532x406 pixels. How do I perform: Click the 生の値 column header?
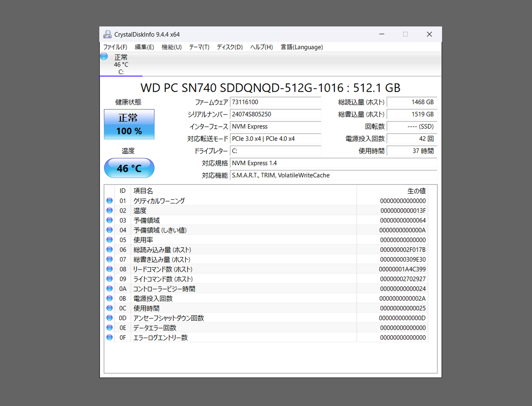click(416, 191)
